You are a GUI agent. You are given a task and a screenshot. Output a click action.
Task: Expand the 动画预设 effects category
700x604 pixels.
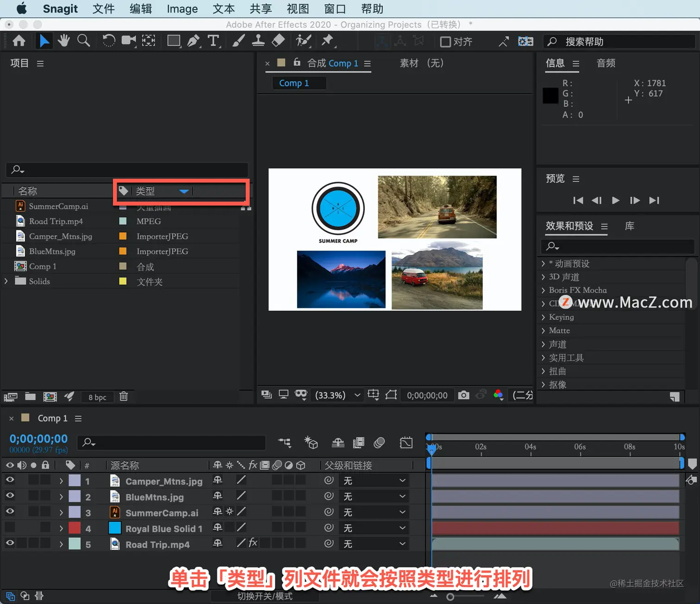pos(543,264)
